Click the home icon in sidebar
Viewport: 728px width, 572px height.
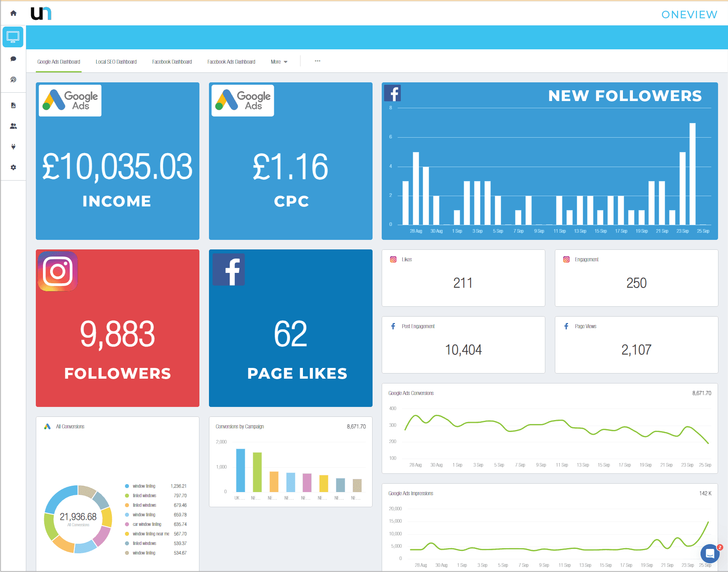(x=13, y=13)
